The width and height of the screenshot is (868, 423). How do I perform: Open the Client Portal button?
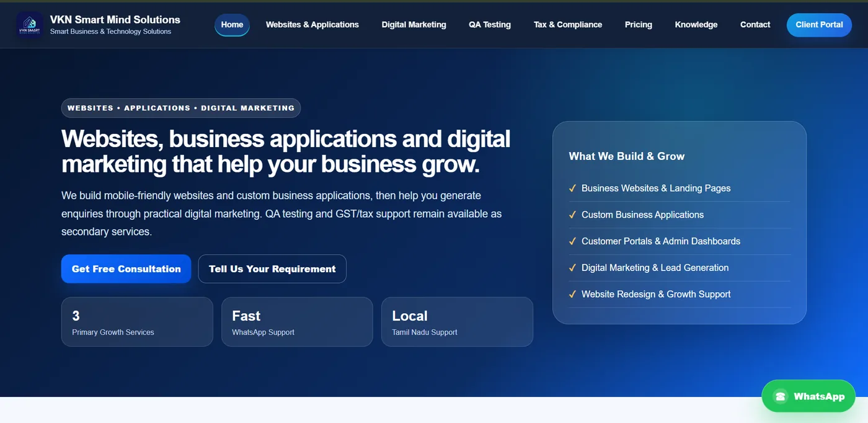click(x=819, y=25)
